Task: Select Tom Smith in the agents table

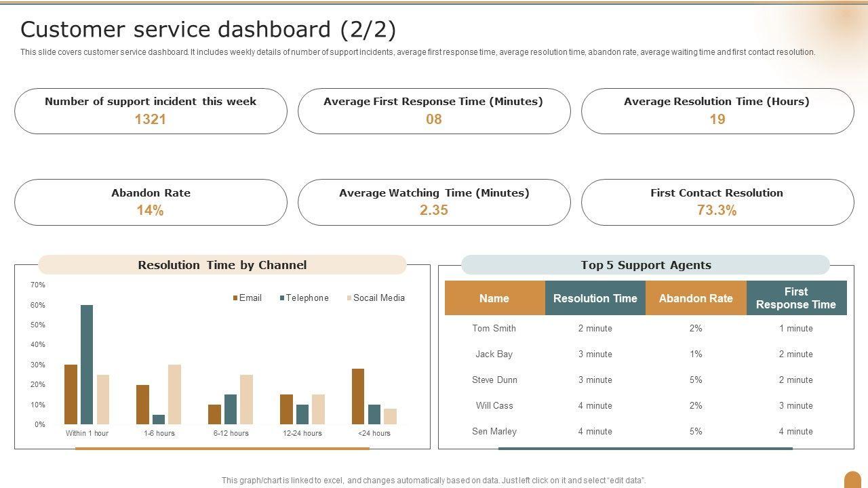Action: [494, 329]
